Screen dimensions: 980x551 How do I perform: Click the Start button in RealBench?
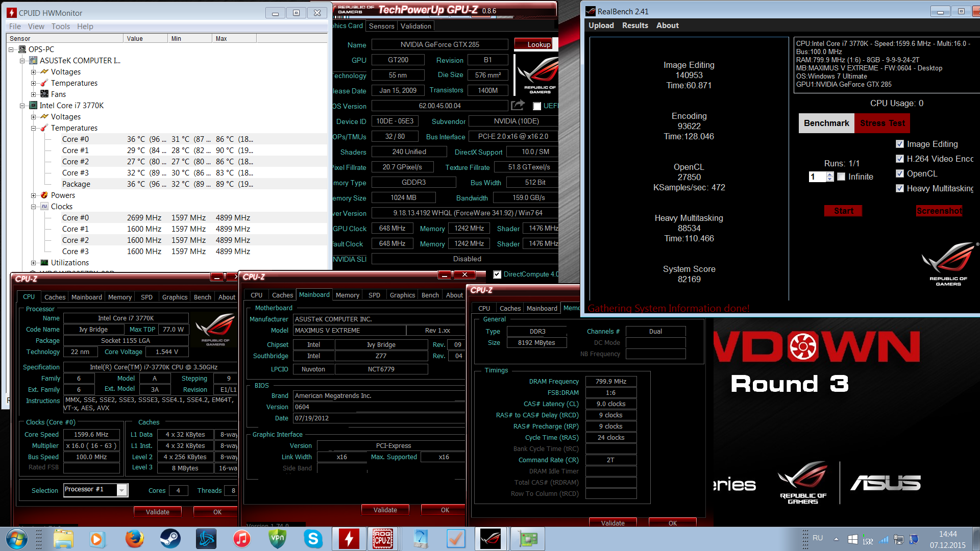click(x=843, y=211)
